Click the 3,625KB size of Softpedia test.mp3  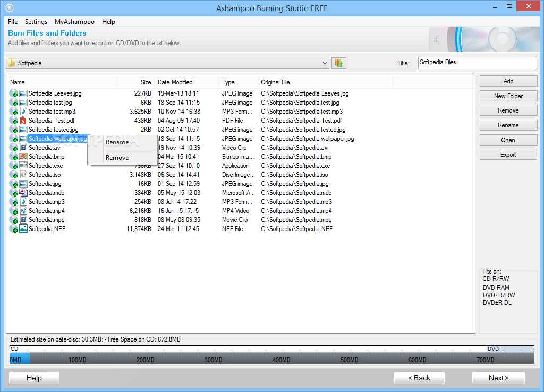(140, 112)
